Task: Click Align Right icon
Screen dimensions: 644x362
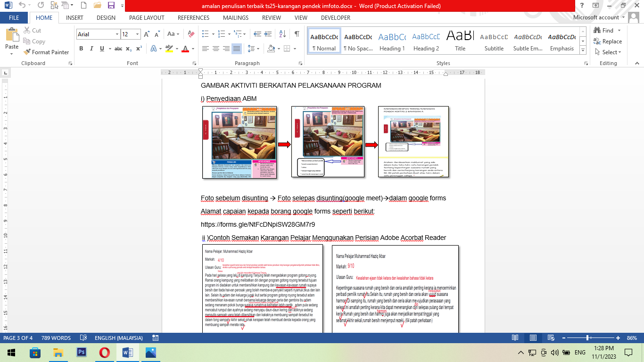Action: [226, 49]
